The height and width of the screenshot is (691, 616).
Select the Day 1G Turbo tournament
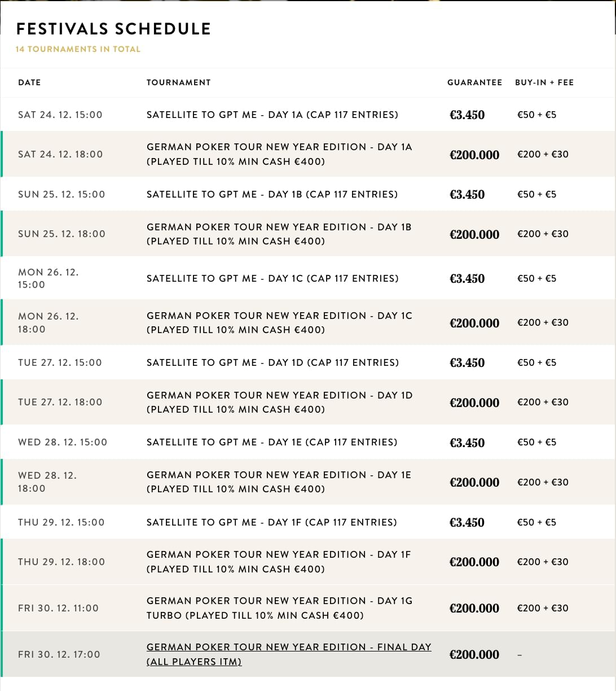click(279, 608)
